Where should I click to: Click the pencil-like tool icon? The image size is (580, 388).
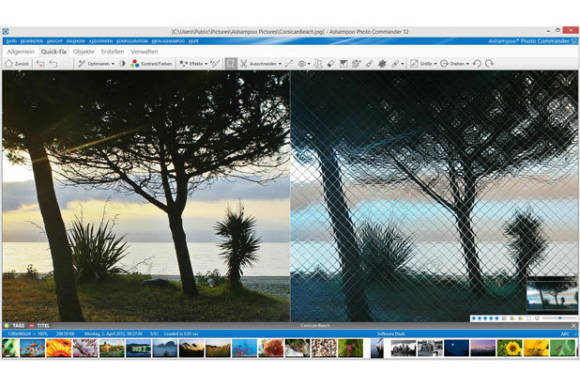(369, 64)
